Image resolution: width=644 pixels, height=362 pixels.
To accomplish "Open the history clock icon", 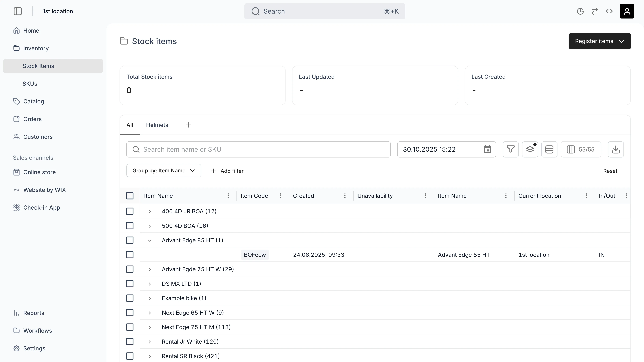I will pyautogui.click(x=580, y=11).
